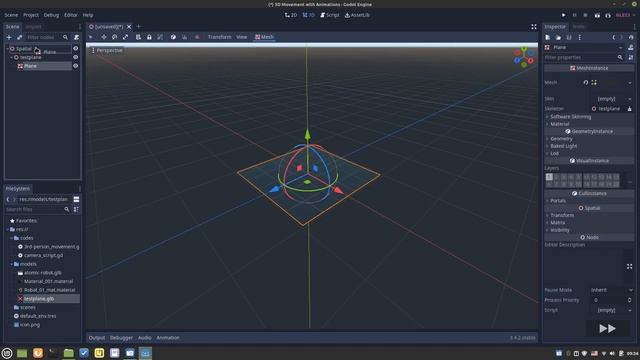
Task: Open the Scene menu
Action: tap(11, 15)
